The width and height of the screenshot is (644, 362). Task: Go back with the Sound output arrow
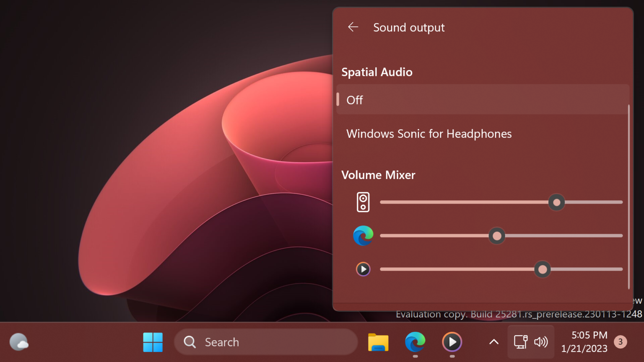[353, 27]
